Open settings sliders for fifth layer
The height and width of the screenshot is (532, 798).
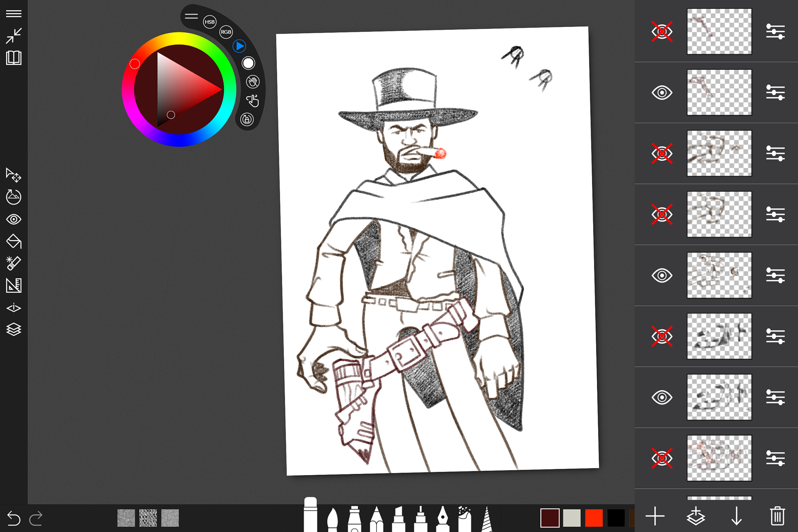(776, 276)
